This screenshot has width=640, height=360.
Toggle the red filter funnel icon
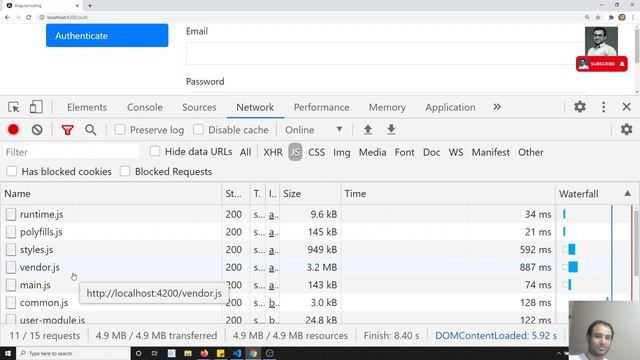pyautogui.click(x=67, y=130)
